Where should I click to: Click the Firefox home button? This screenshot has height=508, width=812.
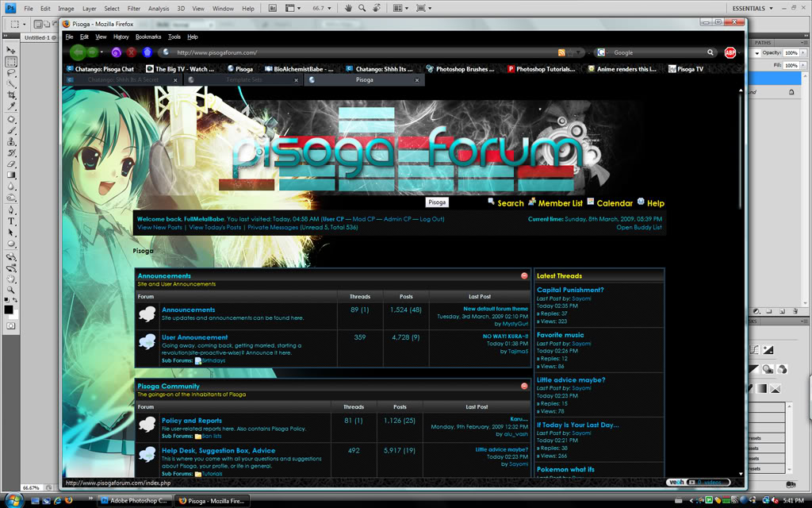pyautogui.click(x=147, y=52)
